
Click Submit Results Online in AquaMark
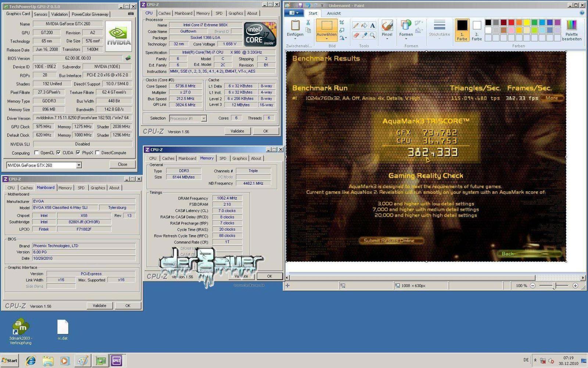(x=391, y=241)
